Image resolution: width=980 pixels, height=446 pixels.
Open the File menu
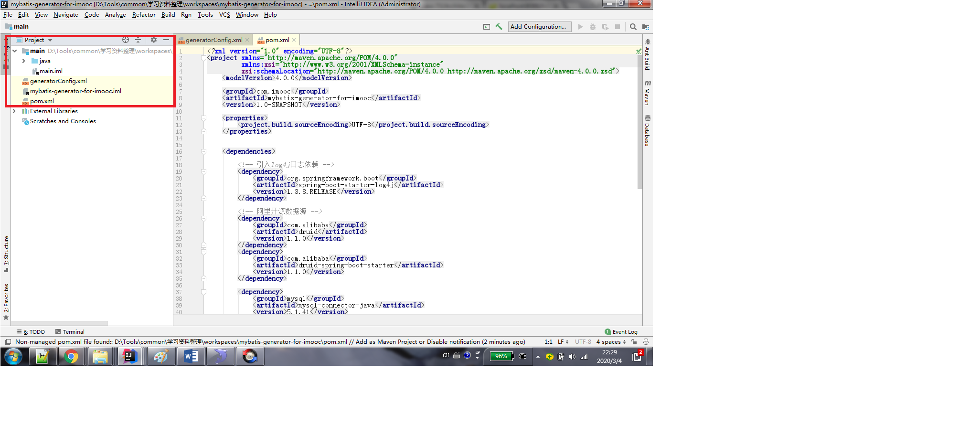pyautogui.click(x=8, y=15)
